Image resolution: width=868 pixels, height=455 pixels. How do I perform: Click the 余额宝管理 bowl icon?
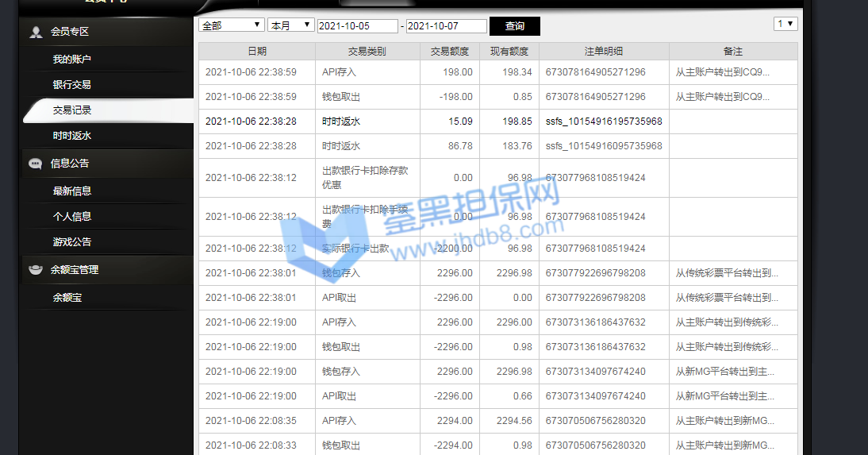(36, 270)
